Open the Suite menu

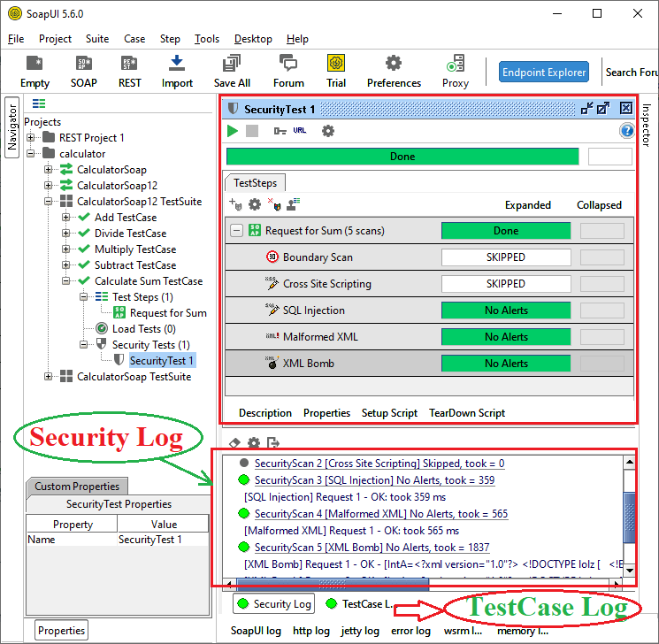coord(97,39)
